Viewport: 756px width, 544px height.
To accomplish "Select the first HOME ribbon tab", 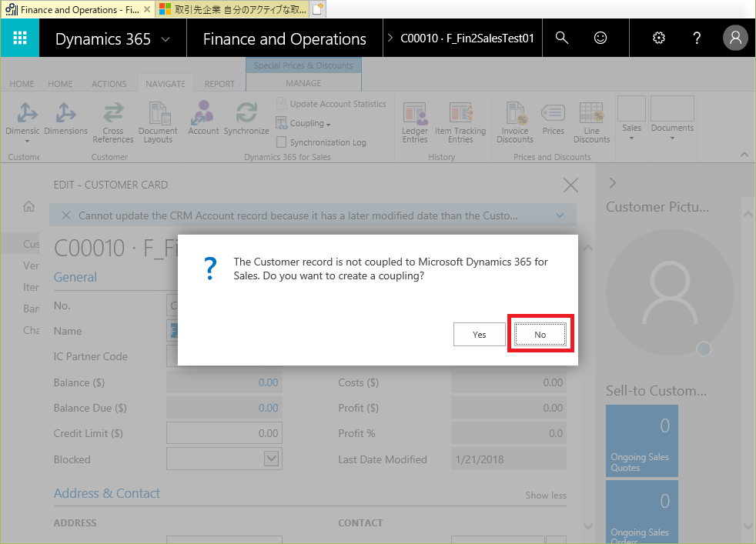I will pyautogui.click(x=22, y=84).
